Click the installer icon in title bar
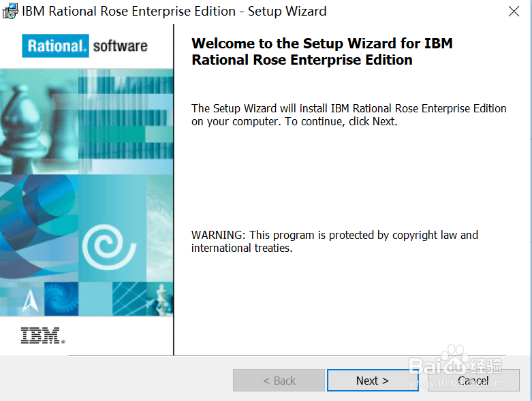 (10, 12)
